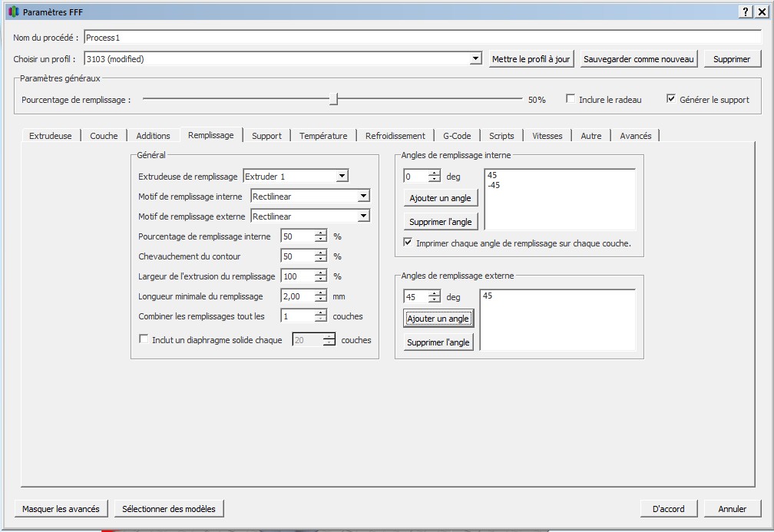Click Sauvegarder comme nouveau button
This screenshot has width=774, height=532.
638,59
